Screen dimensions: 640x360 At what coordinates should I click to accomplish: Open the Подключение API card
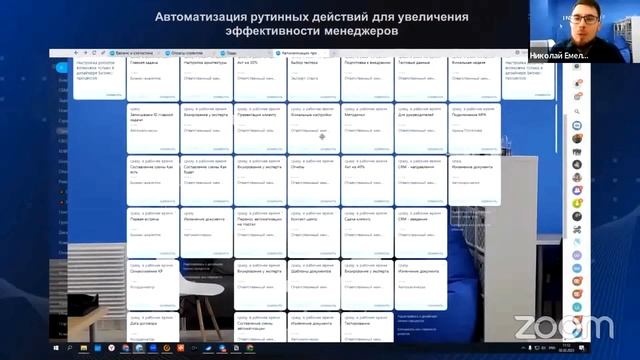[474, 128]
